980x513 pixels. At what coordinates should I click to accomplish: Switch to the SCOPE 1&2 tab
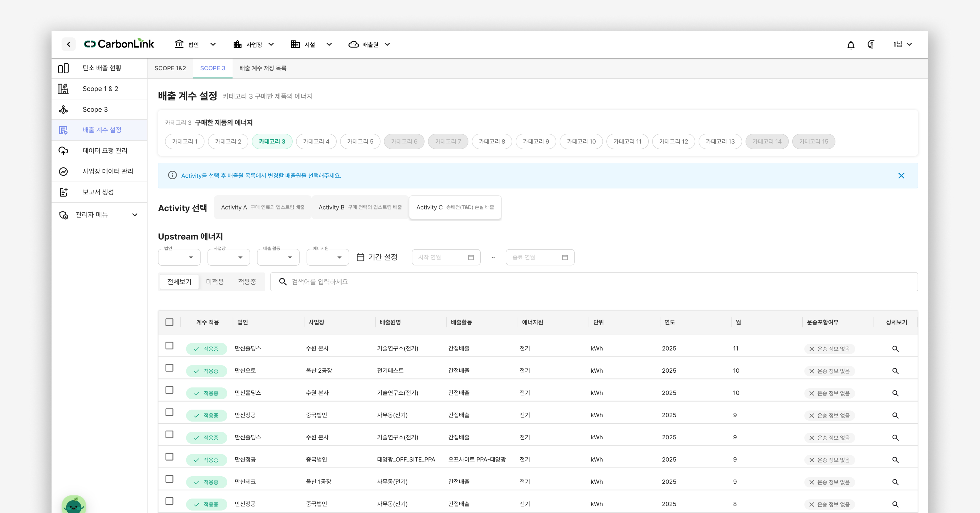click(170, 68)
